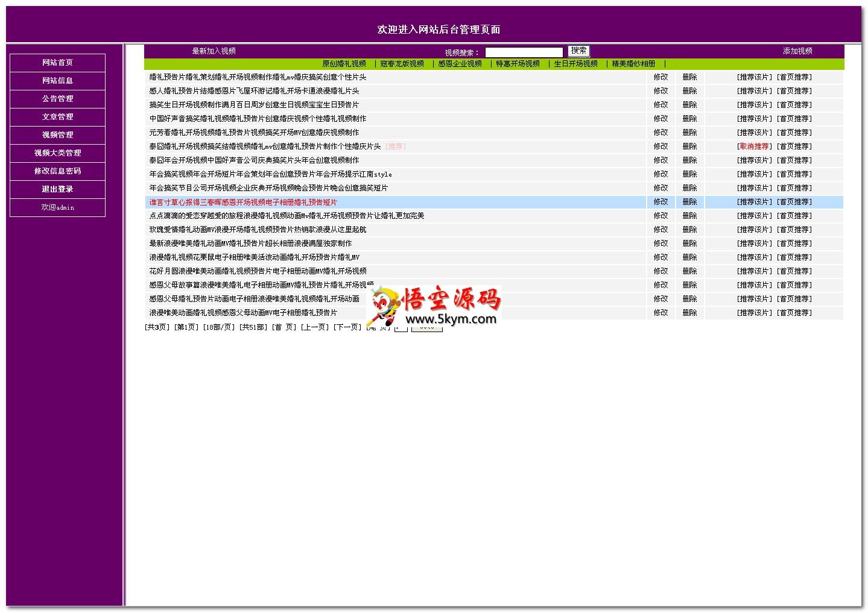This screenshot has height=613, width=868.
Task: Open the red title 谁言寸草心报得三春晖
Action: pos(243,202)
